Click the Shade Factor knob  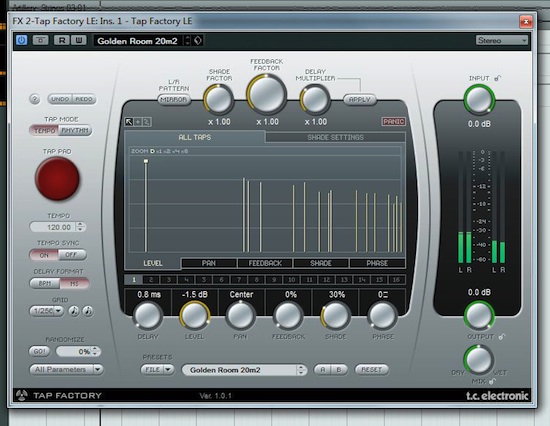[x=219, y=99]
